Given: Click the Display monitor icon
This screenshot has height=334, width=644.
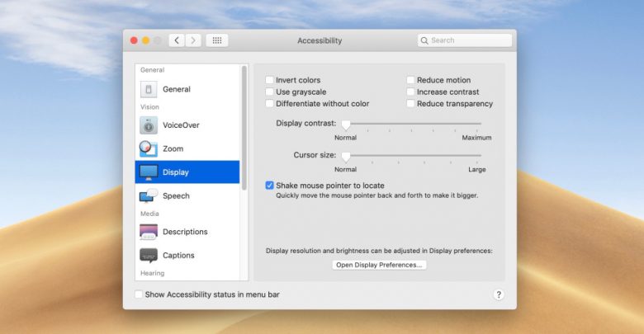Looking at the screenshot, I should (x=149, y=172).
